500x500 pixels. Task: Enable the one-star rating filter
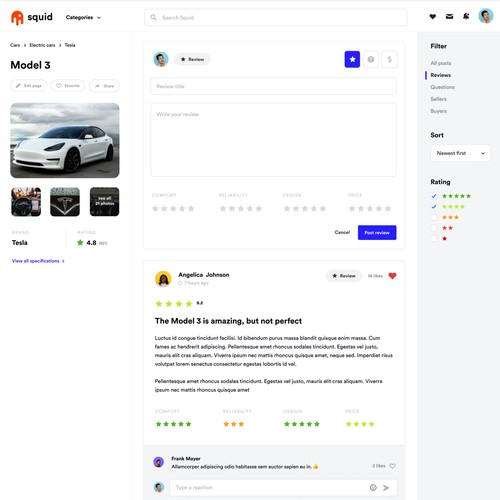pyautogui.click(x=434, y=239)
